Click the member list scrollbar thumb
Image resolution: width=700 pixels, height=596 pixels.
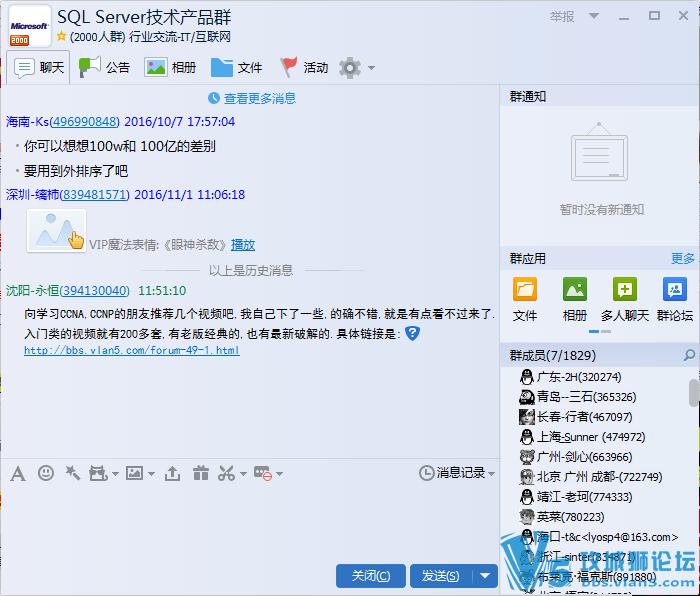(x=694, y=392)
